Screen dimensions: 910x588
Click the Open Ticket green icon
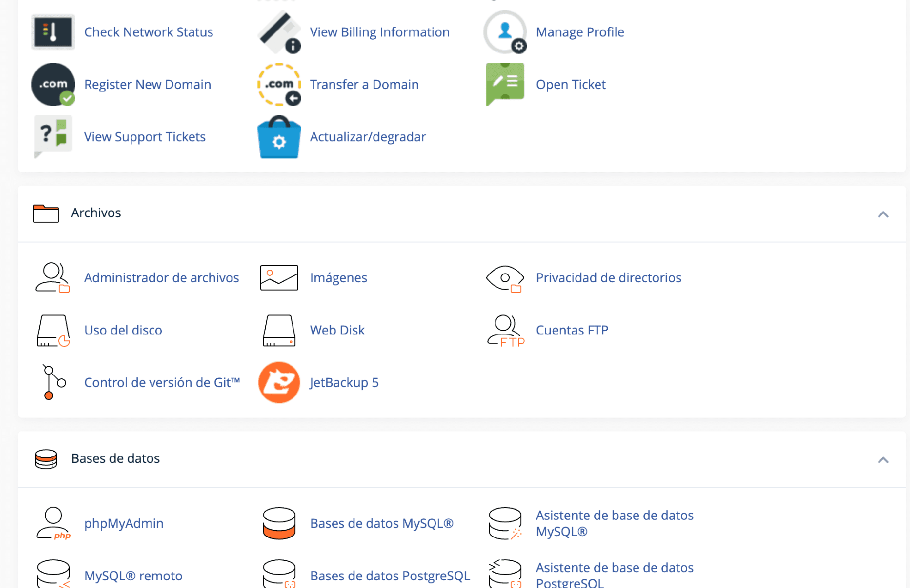pyautogui.click(x=505, y=84)
